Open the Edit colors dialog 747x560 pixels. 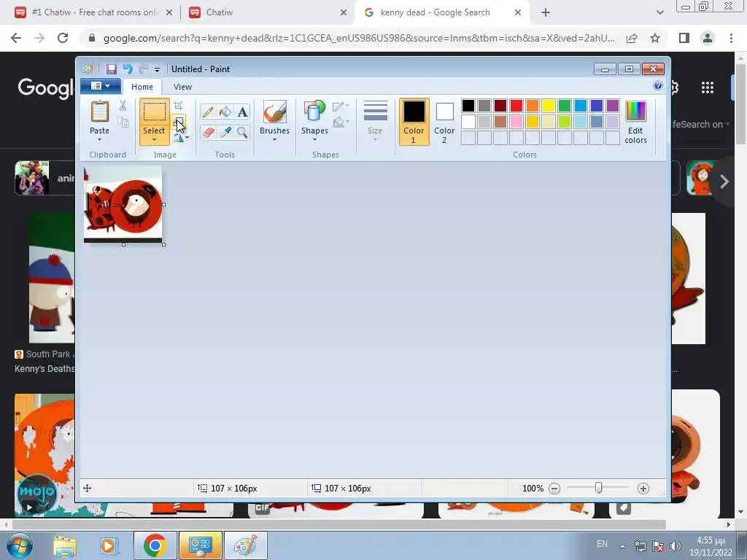pyautogui.click(x=635, y=122)
